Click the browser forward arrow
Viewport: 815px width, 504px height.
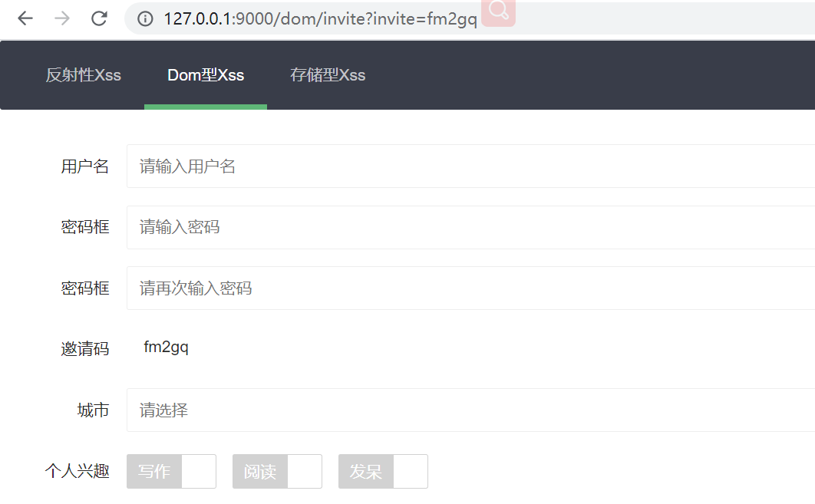(x=62, y=18)
